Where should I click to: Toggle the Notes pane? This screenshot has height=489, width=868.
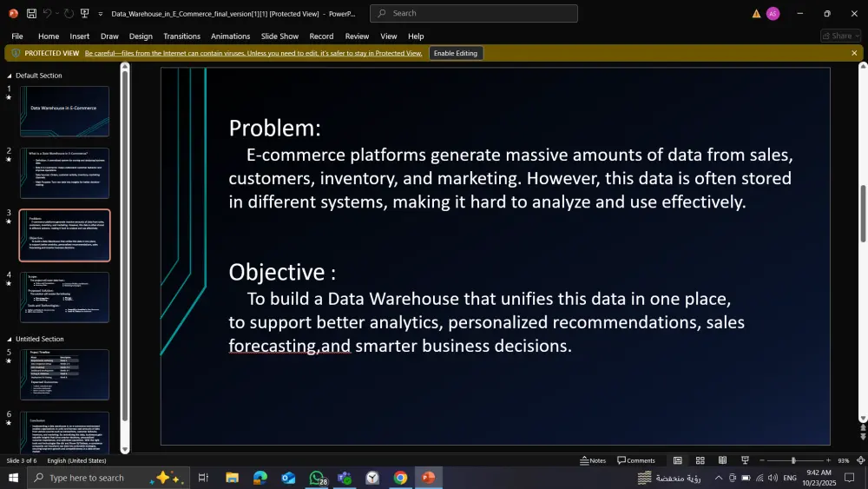point(593,460)
